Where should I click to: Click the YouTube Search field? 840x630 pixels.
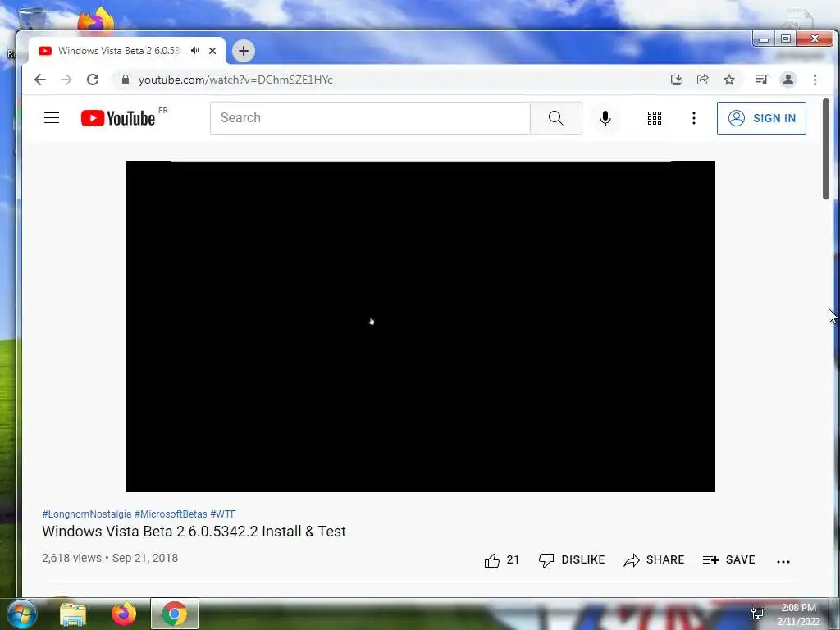pyautogui.click(x=370, y=118)
